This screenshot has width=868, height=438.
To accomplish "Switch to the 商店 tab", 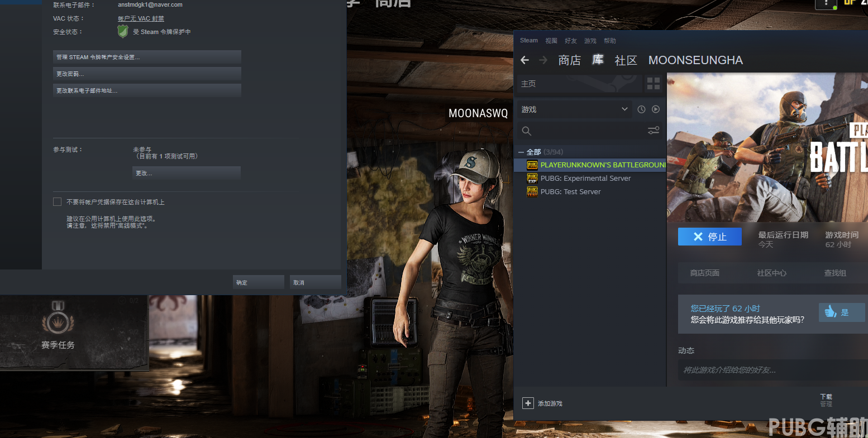I will coord(570,60).
